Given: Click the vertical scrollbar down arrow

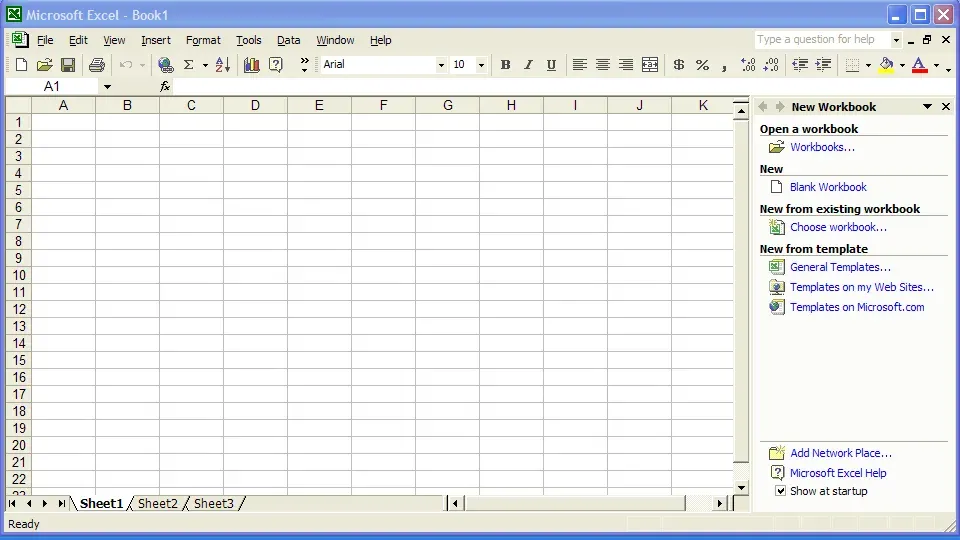Looking at the screenshot, I should coord(741,488).
